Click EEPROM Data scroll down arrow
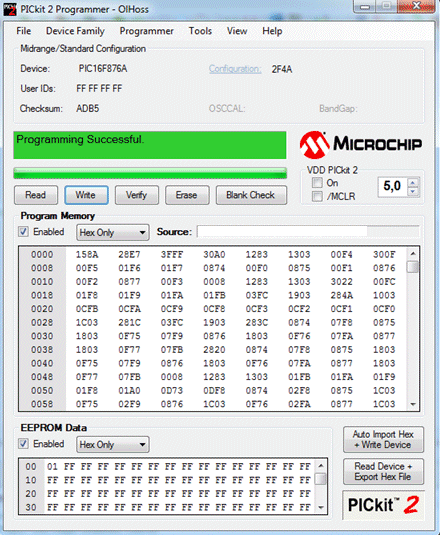 coord(321,507)
